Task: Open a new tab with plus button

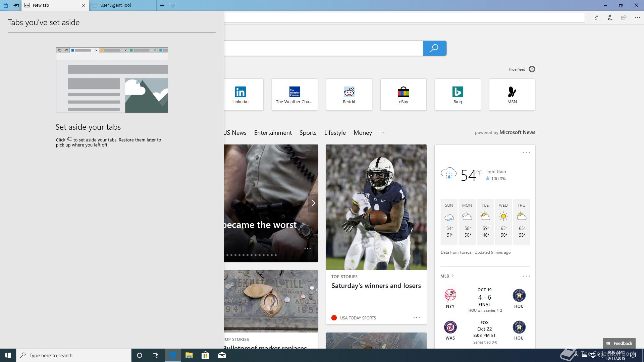Action: tap(162, 5)
